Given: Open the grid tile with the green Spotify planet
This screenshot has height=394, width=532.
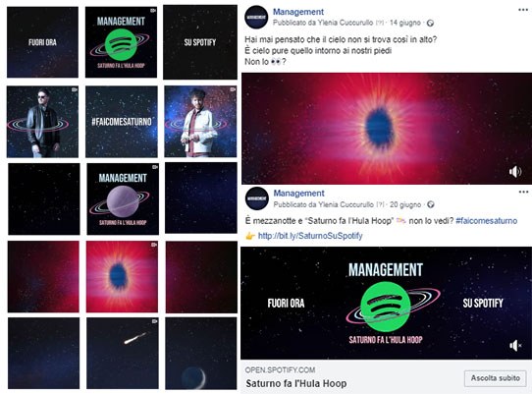Looking at the screenshot, I should click(121, 42).
